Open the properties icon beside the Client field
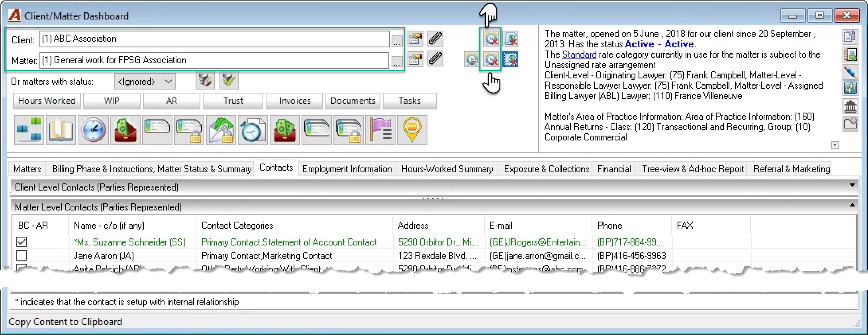 [x=415, y=39]
